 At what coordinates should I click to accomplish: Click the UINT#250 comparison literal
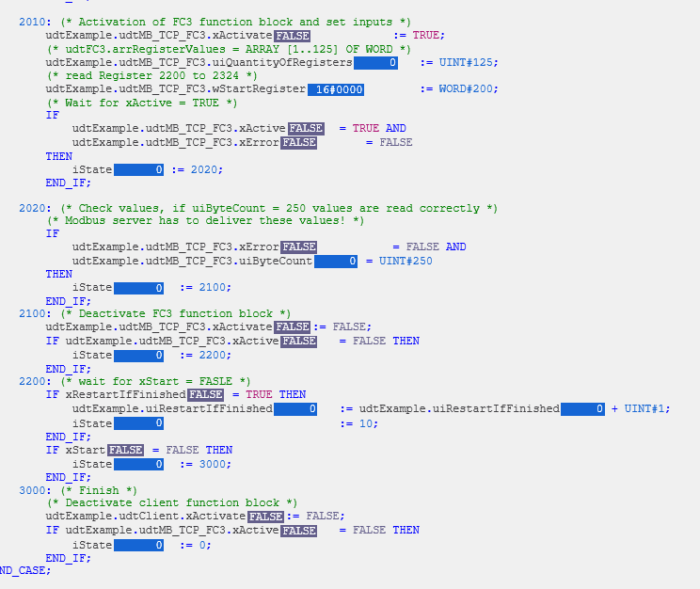[x=406, y=262]
